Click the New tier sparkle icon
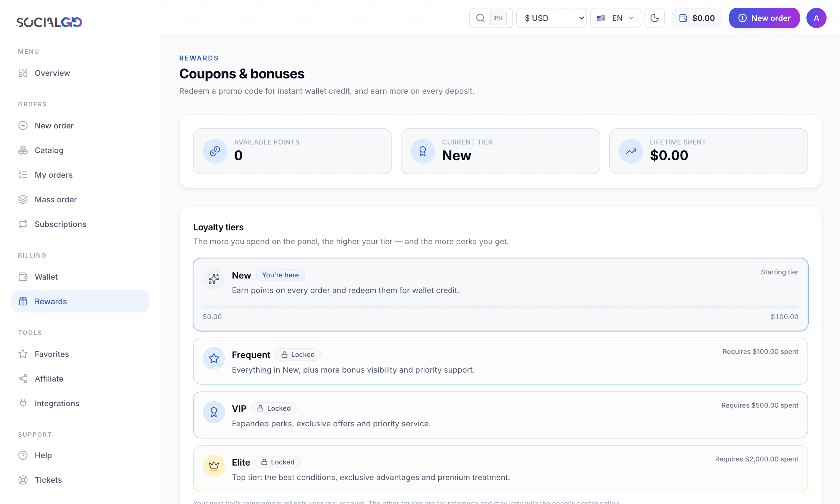840x504 pixels. coord(214,279)
